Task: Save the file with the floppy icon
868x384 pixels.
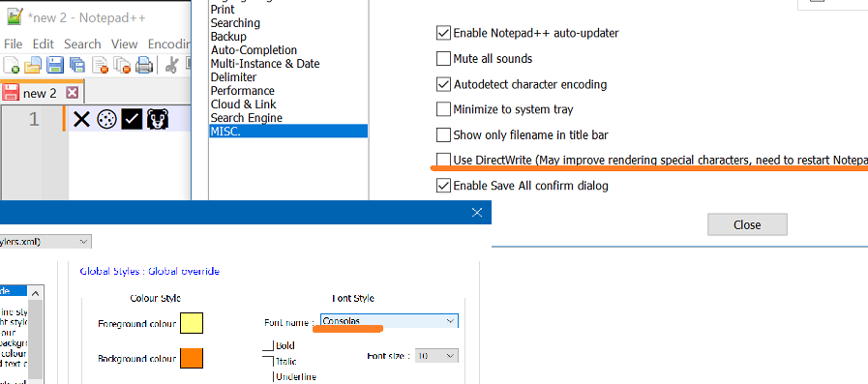Action: click(x=55, y=66)
